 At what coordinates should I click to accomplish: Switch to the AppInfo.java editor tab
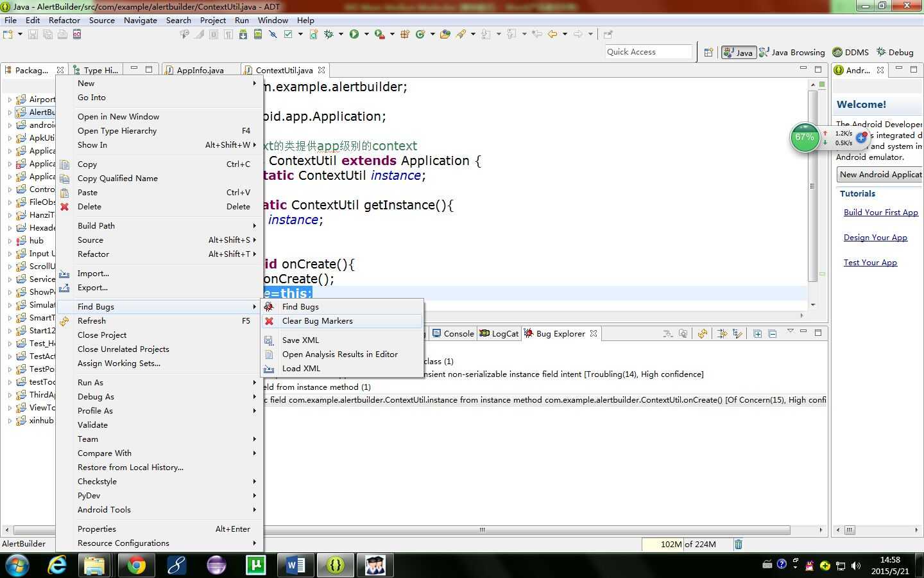[x=200, y=70]
